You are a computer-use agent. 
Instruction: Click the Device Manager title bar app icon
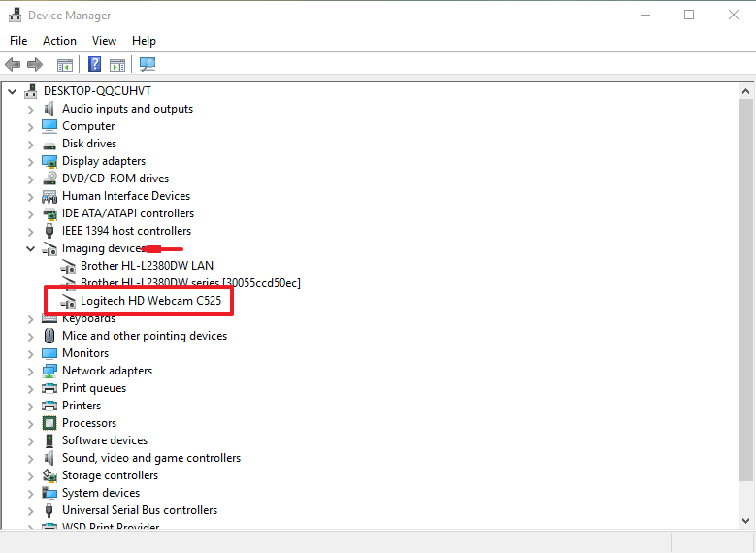15,15
